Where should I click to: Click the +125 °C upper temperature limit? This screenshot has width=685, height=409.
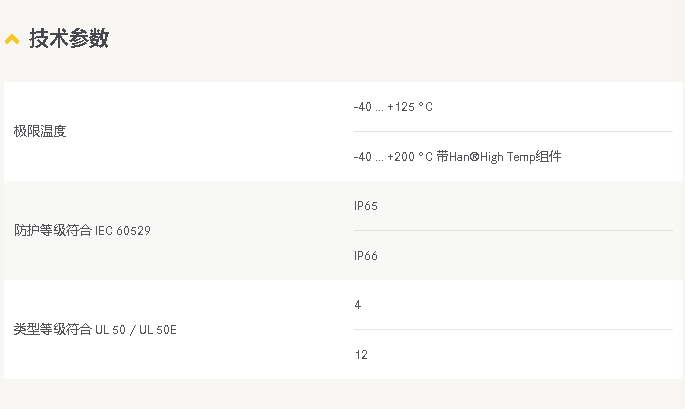point(410,107)
